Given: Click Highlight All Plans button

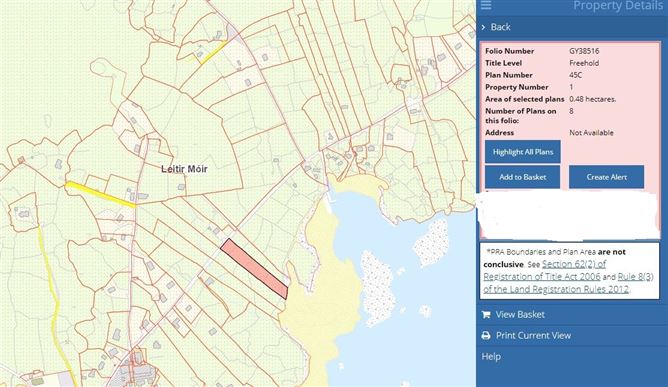Looking at the screenshot, I should point(523,152).
